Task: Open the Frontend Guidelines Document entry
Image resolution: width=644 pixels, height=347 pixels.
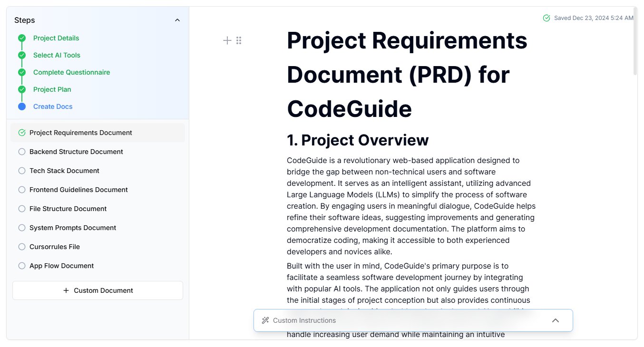Action: 98,190
